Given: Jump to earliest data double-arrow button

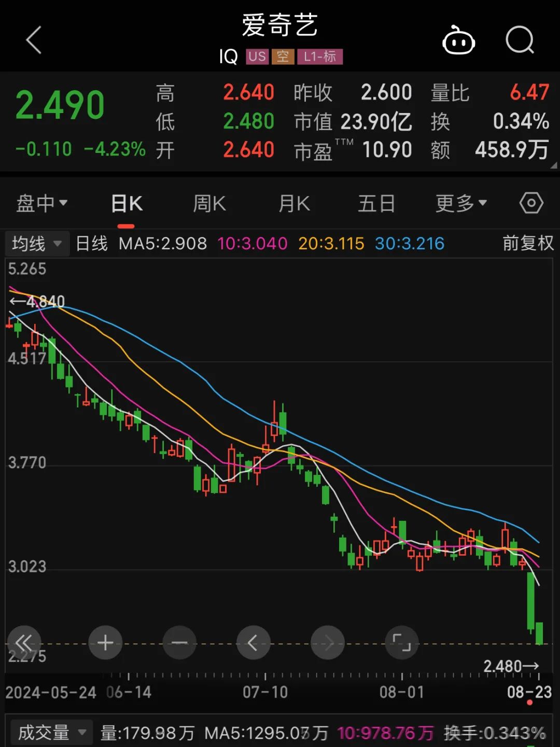Looking at the screenshot, I should (24, 643).
